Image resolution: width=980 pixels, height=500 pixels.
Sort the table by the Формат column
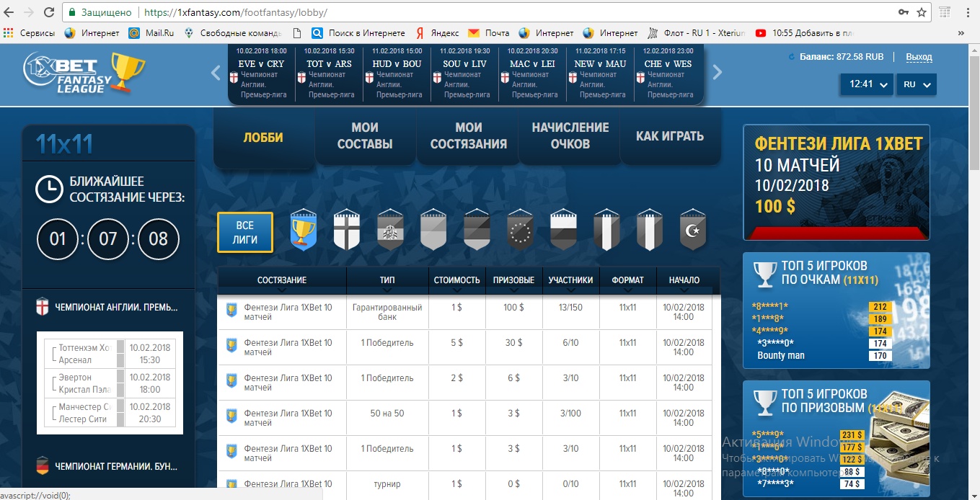pos(627,281)
